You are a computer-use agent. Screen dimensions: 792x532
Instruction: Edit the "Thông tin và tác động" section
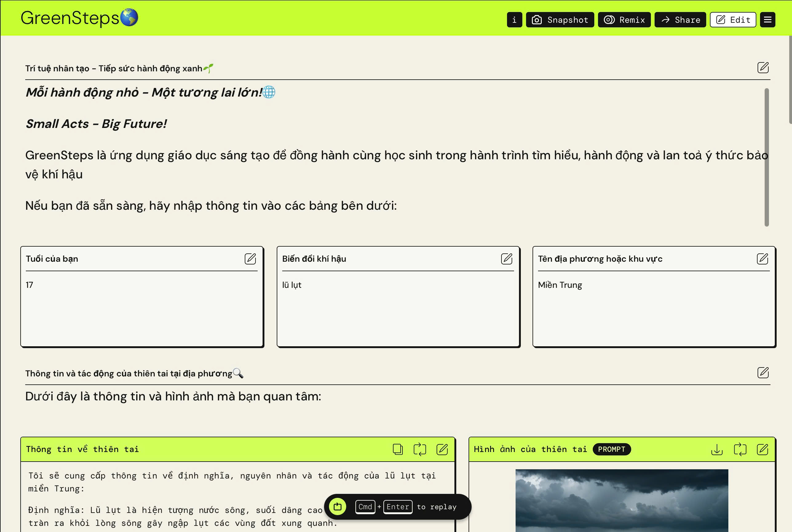point(763,373)
